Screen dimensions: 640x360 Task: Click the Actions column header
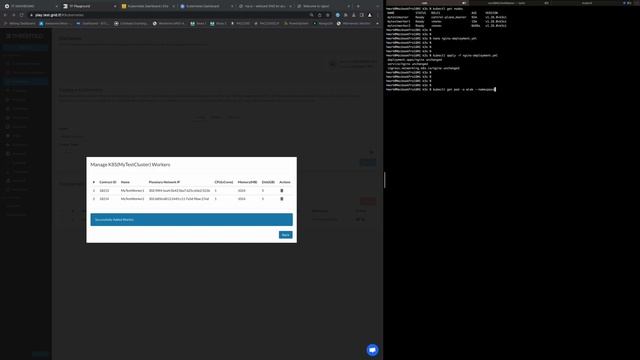pos(285,182)
